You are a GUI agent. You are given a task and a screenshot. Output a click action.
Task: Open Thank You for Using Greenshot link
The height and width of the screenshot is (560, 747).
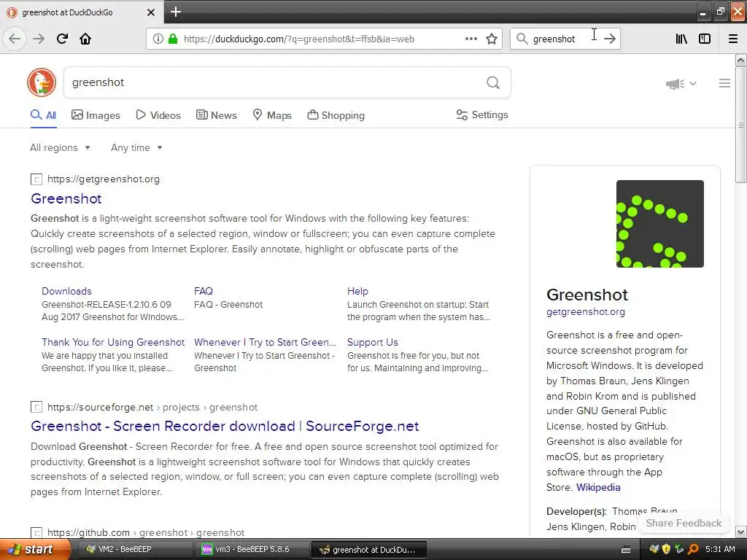[x=113, y=342]
